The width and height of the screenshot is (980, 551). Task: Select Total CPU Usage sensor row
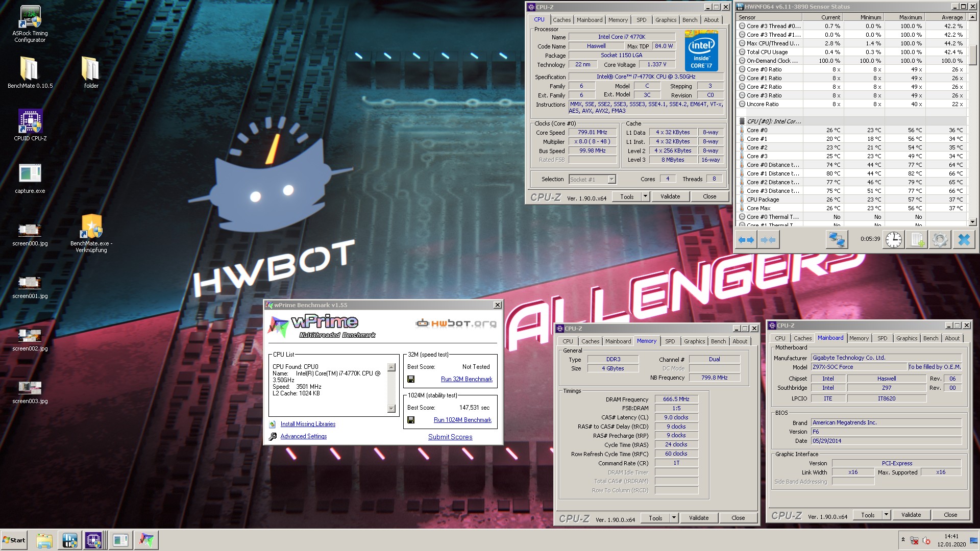pyautogui.click(x=851, y=52)
